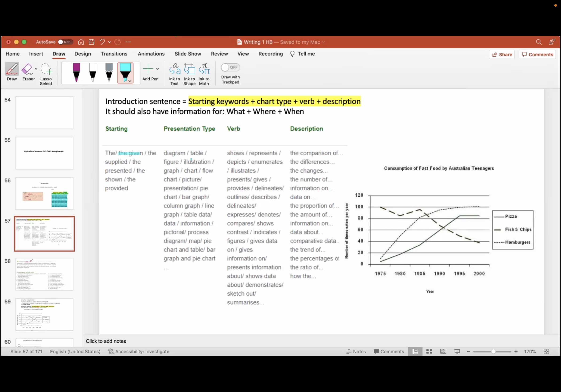Switch to Slide Sorter view
Viewport: 561px width, 392px height.
429,351
